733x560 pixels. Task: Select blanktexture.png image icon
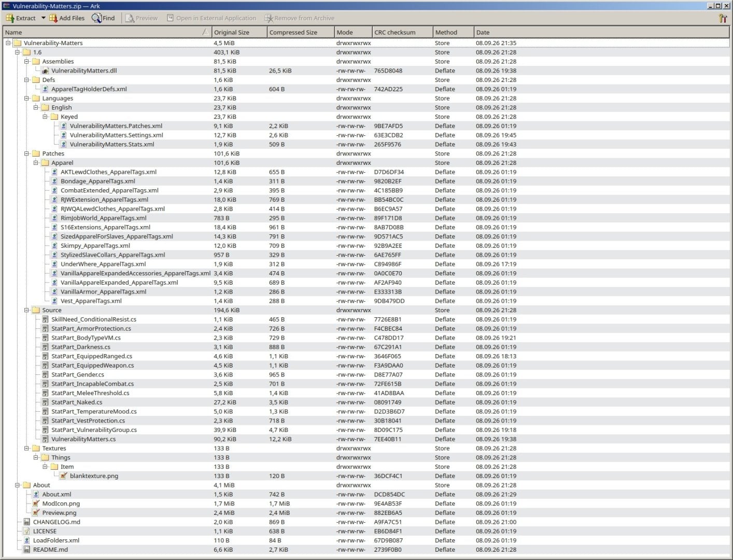click(64, 476)
